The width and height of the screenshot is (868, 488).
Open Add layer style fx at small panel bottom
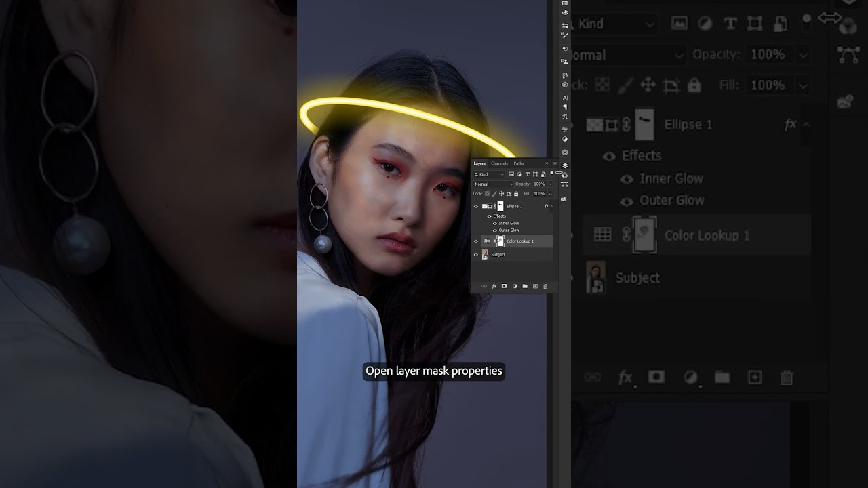point(494,286)
